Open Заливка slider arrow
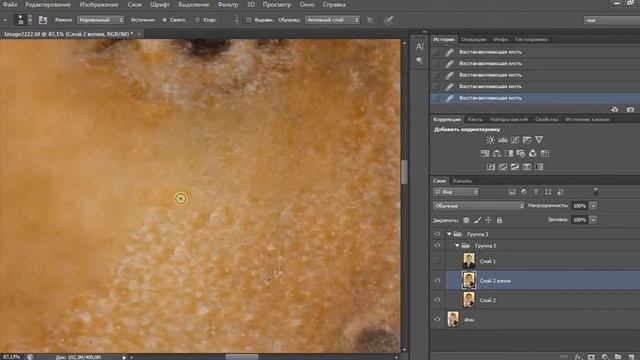This screenshot has width=640, height=360. tap(593, 220)
